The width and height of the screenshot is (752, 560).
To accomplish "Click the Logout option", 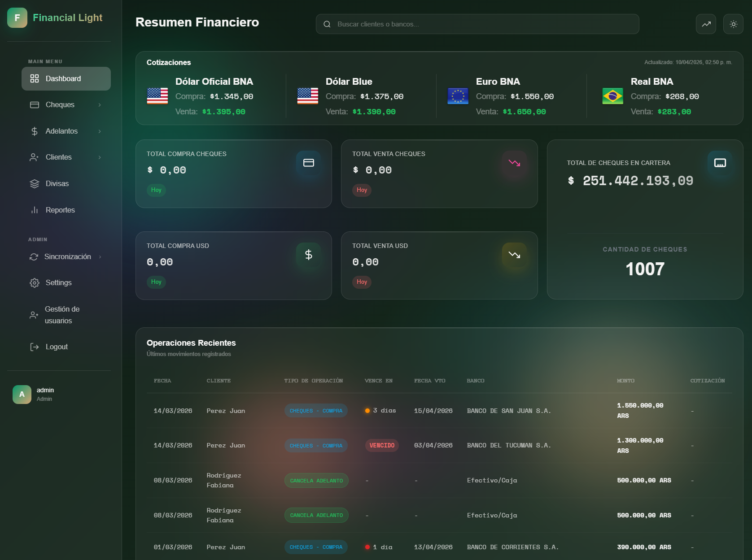I will click(56, 346).
